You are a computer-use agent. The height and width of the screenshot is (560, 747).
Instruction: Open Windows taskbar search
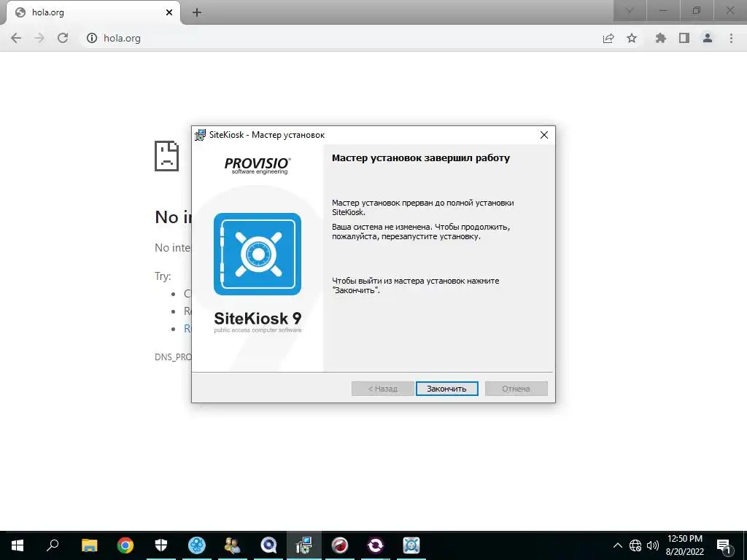point(53,545)
